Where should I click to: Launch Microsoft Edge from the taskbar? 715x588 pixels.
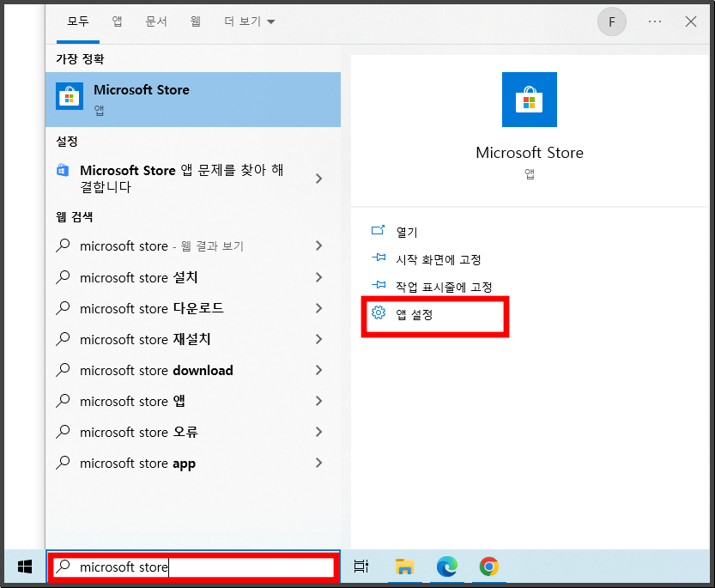coord(447,567)
